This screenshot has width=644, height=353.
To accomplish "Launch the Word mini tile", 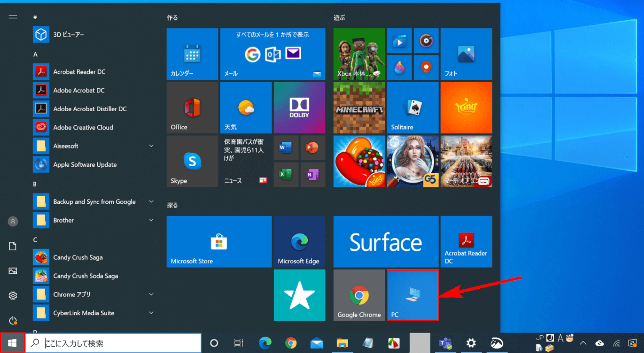I will [x=286, y=148].
